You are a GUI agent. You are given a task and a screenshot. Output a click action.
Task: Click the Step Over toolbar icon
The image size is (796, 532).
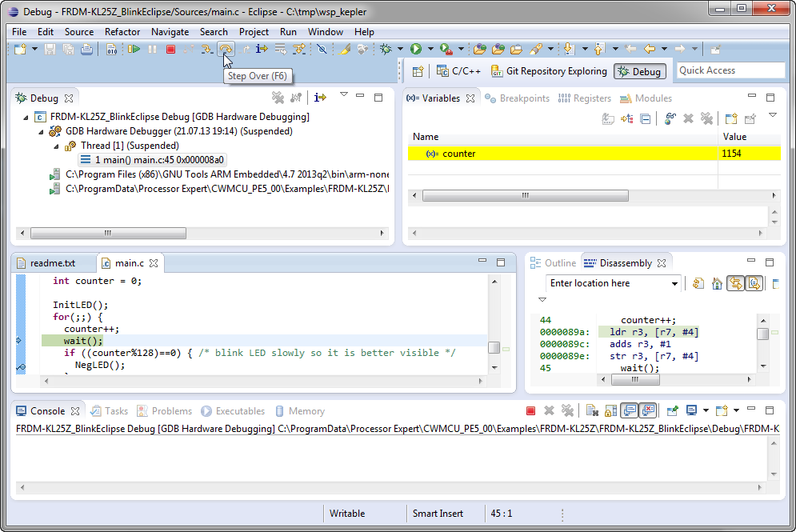(x=226, y=50)
